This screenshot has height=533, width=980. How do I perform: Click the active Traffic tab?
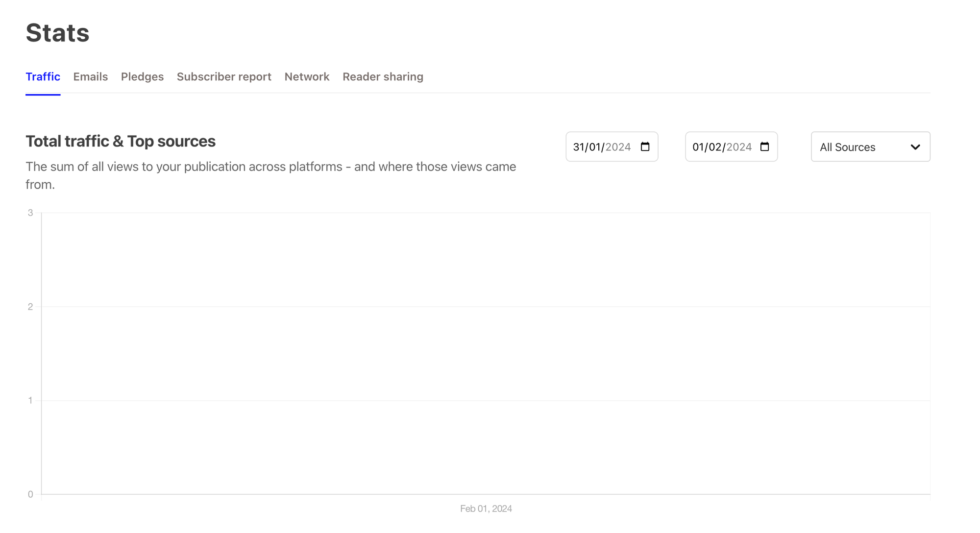43,77
